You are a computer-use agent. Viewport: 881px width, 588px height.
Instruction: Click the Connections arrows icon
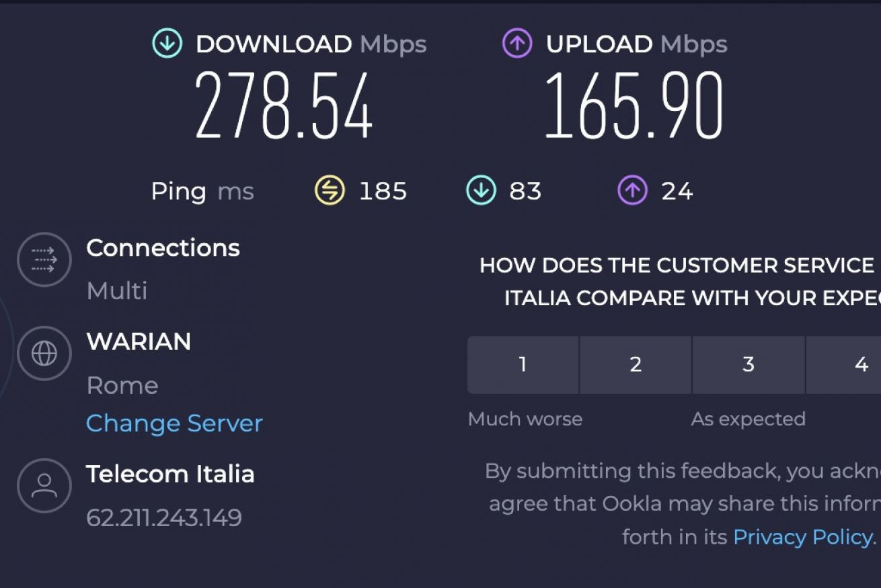point(44,259)
